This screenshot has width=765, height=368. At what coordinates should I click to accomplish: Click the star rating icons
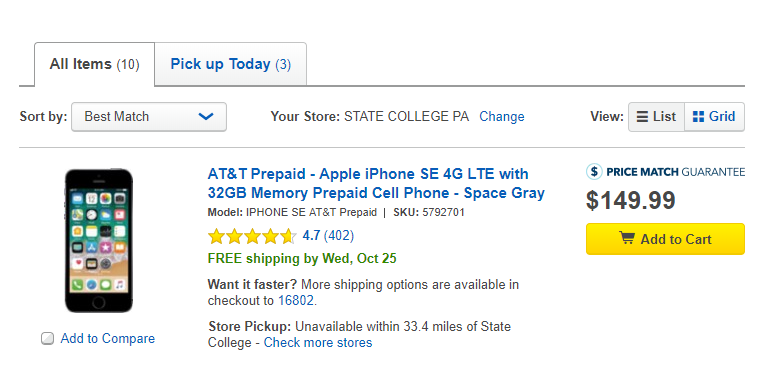252,236
